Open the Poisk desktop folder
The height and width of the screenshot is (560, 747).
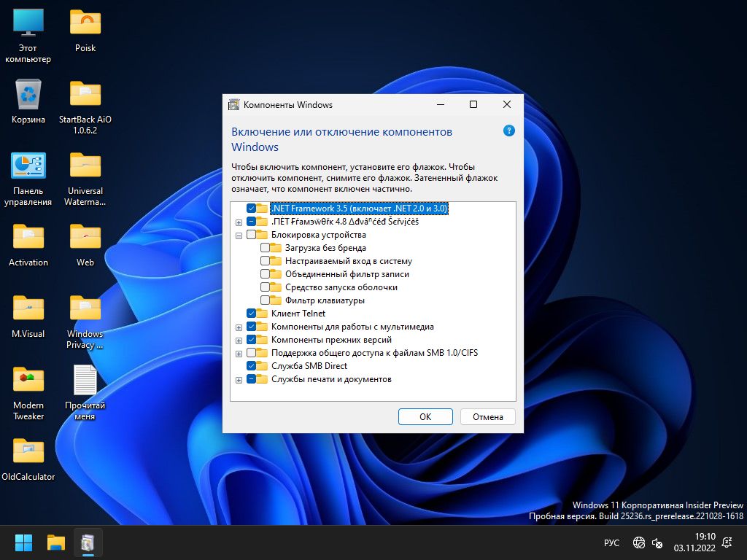point(85,23)
